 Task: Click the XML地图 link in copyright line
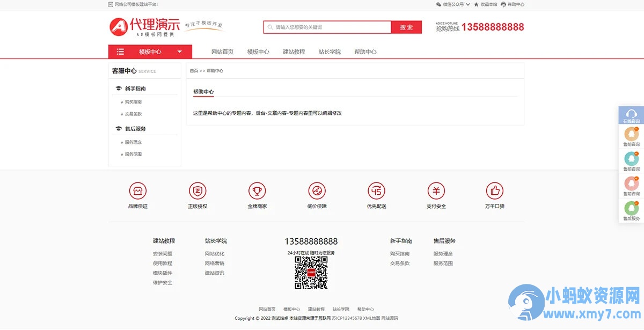coord(371,318)
